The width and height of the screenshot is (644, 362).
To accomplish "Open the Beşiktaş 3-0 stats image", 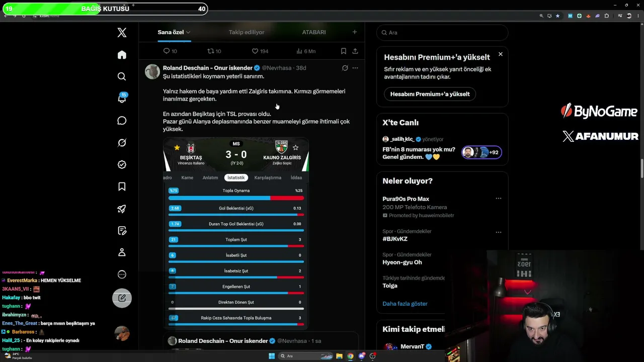I will [236, 233].
